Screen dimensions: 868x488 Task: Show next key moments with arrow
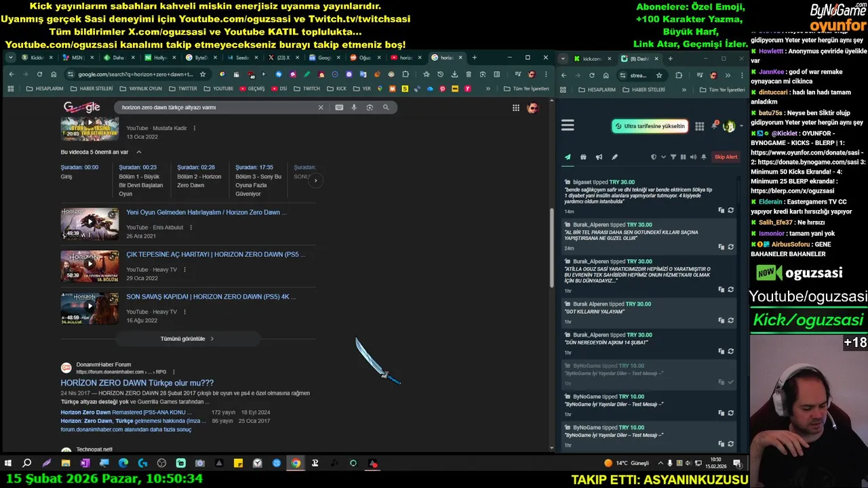point(315,180)
